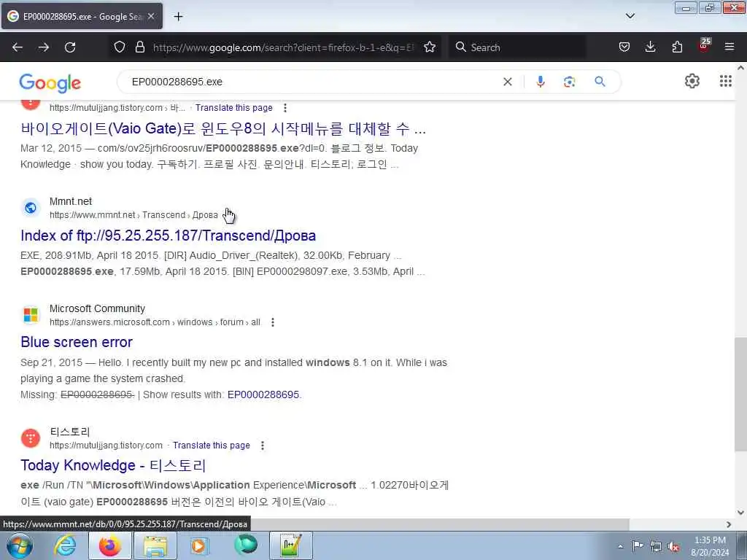Open Today Knowledge tistory result

(113, 465)
